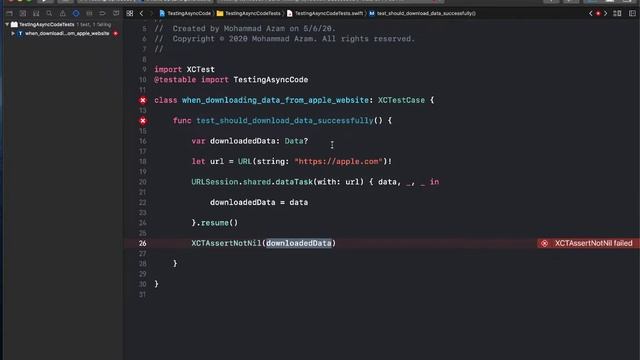
Task: Click the red issue indicator in jump bar
Action: [x=598, y=13]
